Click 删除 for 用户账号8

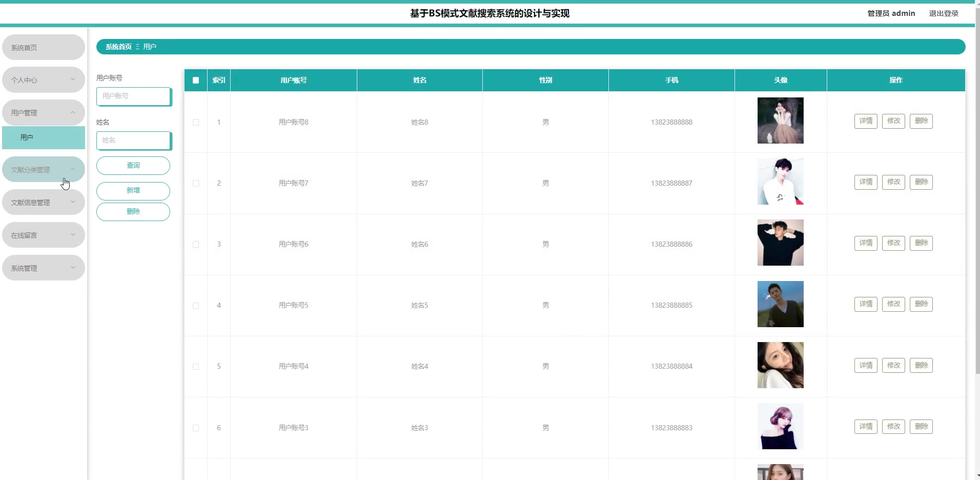tap(921, 121)
